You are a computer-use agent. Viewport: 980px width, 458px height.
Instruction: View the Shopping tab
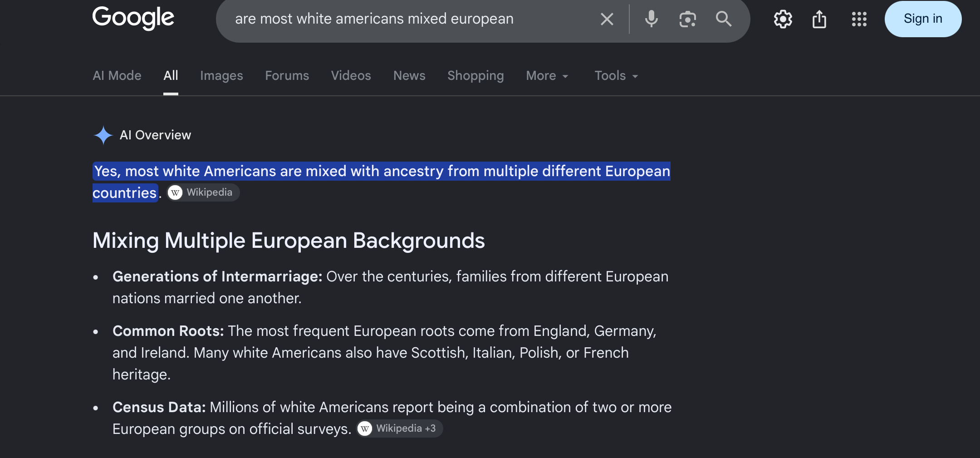click(x=475, y=75)
